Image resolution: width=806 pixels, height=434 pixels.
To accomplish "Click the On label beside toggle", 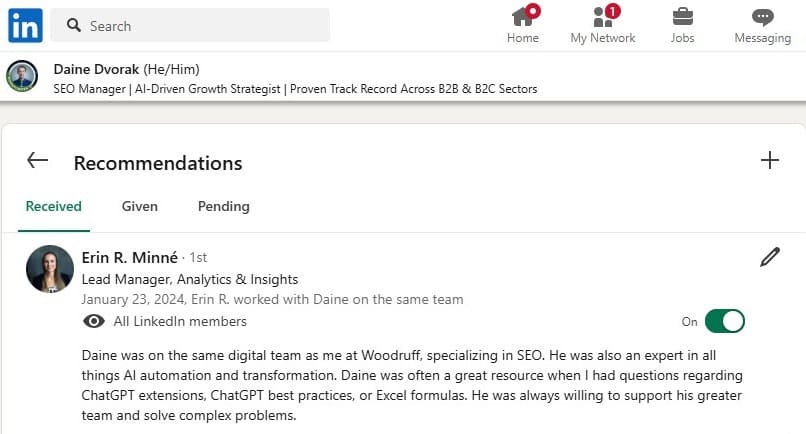I will pos(689,322).
